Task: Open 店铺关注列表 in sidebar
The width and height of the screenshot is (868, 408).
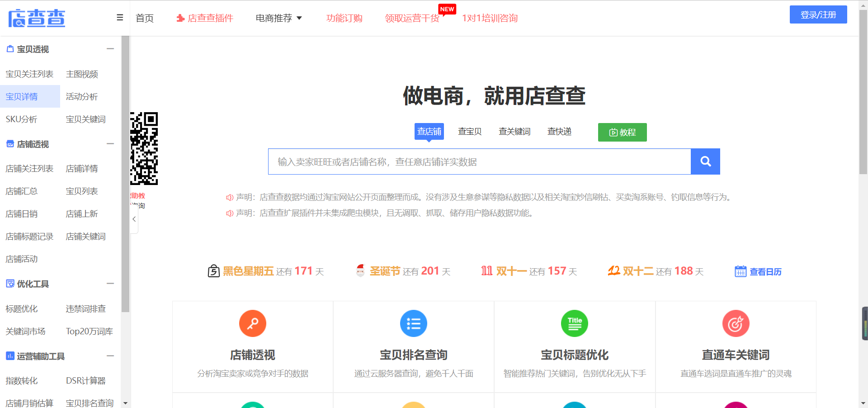Action: coord(29,168)
